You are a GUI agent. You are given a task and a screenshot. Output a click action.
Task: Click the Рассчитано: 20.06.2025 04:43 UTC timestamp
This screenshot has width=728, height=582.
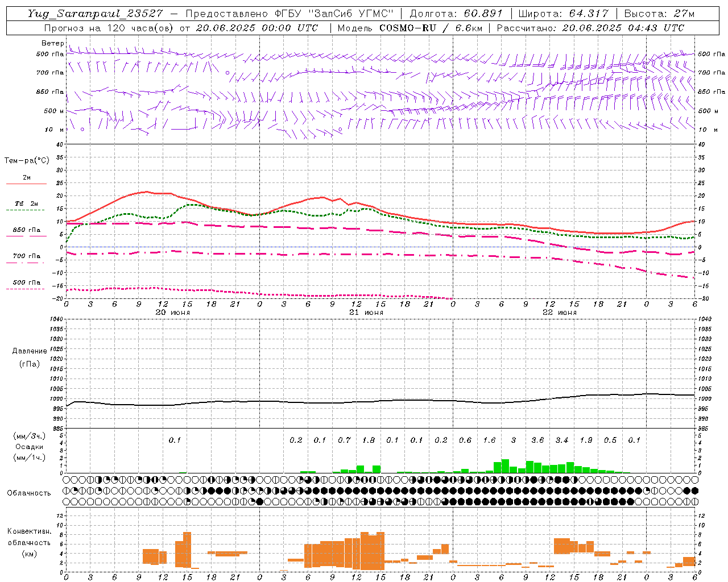click(591, 28)
